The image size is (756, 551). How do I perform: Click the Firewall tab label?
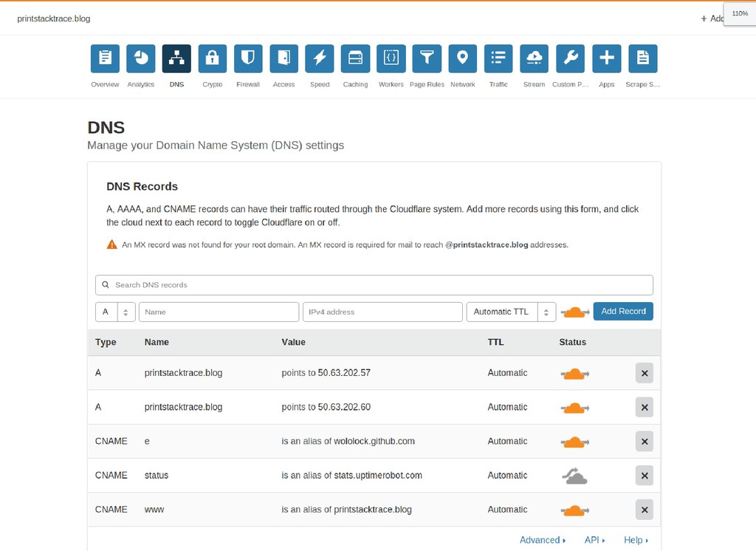pyautogui.click(x=248, y=84)
